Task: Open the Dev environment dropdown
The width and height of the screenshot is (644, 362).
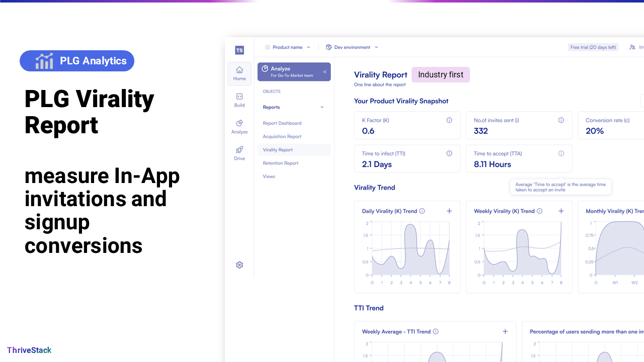Action: [352, 47]
